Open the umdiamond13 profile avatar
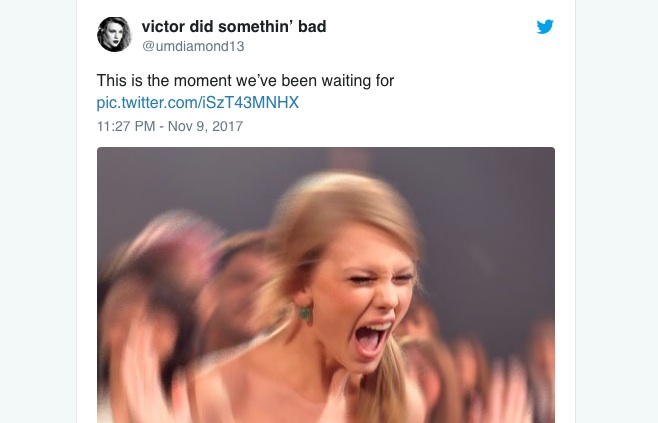Viewport: 658px width, 423px height. (x=114, y=34)
